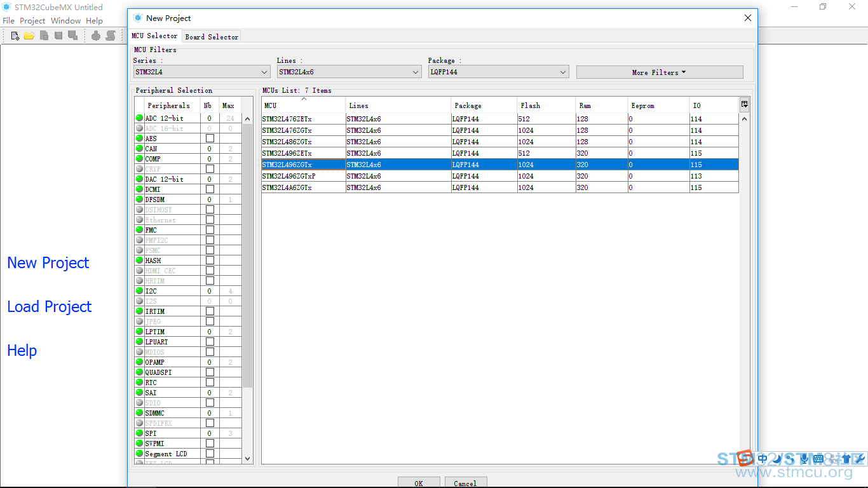This screenshot has height=488, width=868.
Task: Switch to the Board Selector tab
Action: click(212, 37)
